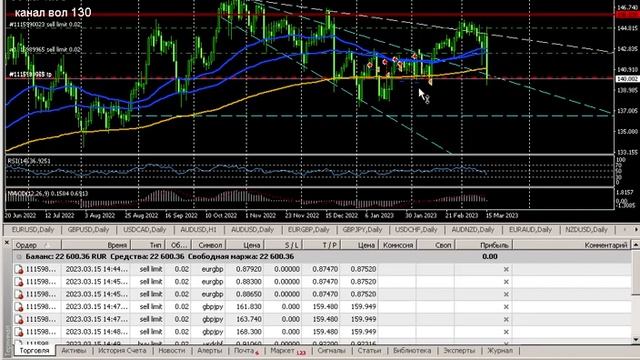Switch to EURUSD,Daily chart tab
640x360 pixels.
point(33,230)
